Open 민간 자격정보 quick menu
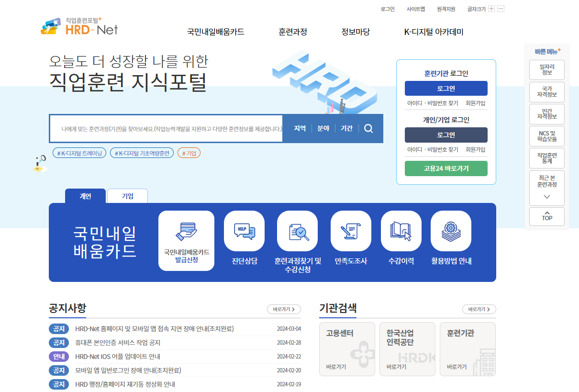Image resolution: width=579 pixels, height=392 pixels. (547, 114)
